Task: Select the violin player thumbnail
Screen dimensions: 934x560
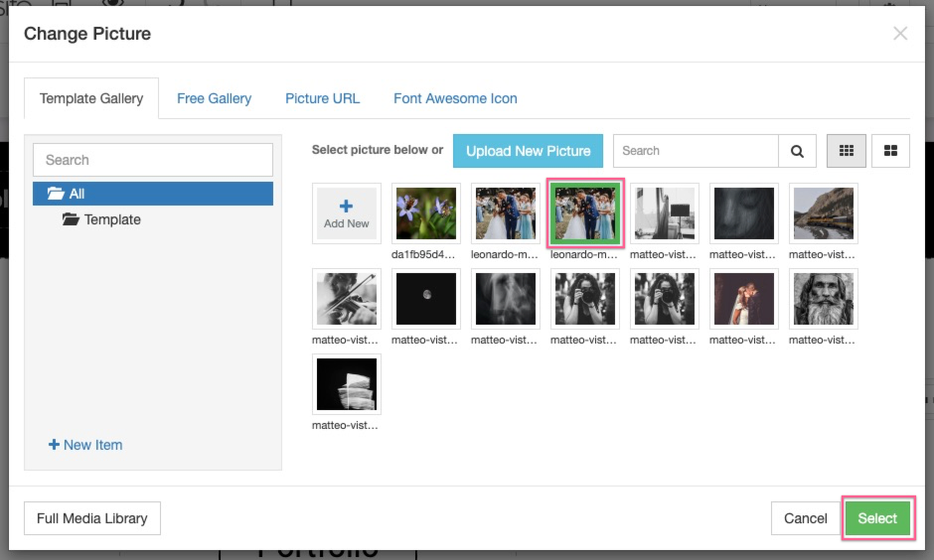Action: click(x=347, y=299)
